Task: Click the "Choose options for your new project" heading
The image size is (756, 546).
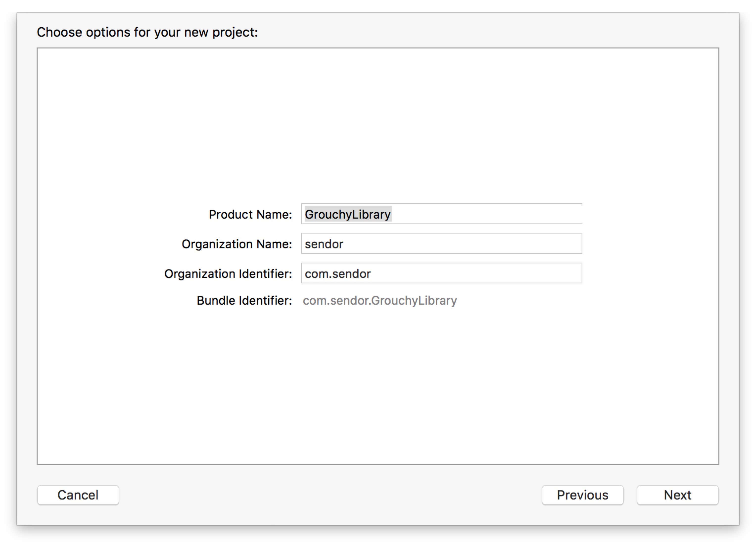Action: [x=147, y=32]
